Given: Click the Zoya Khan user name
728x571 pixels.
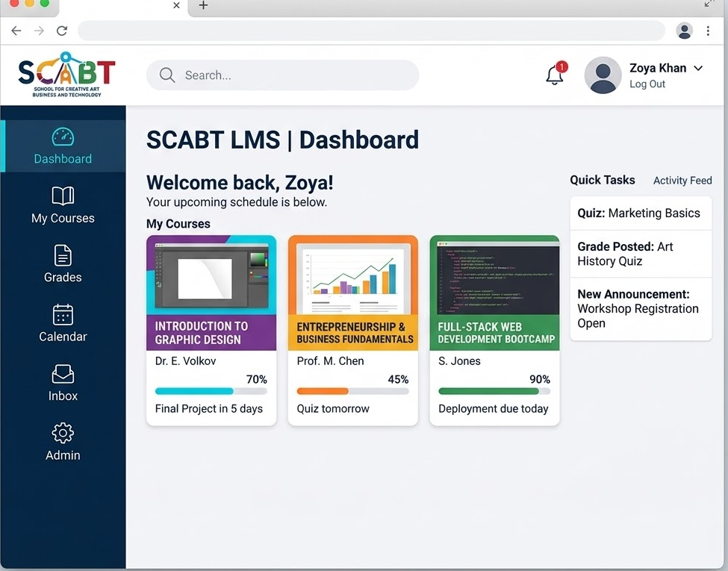Looking at the screenshot, I should (x=657, y=68).
